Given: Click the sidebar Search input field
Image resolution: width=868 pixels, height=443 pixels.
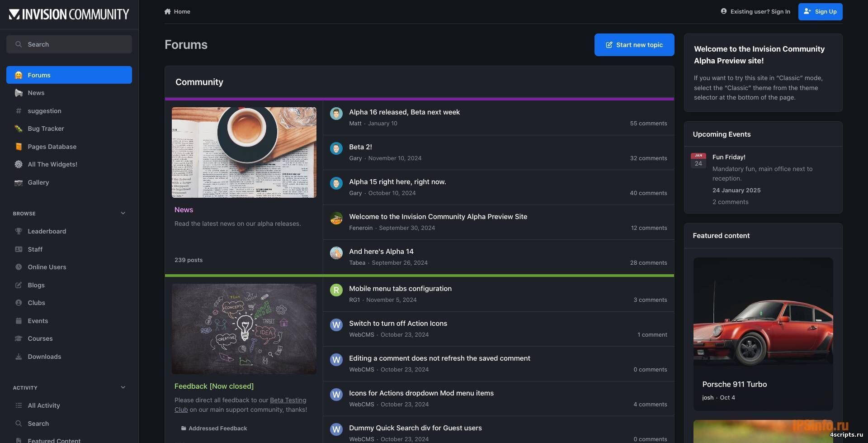Looking at the screenshot, I should click(69, 45).
